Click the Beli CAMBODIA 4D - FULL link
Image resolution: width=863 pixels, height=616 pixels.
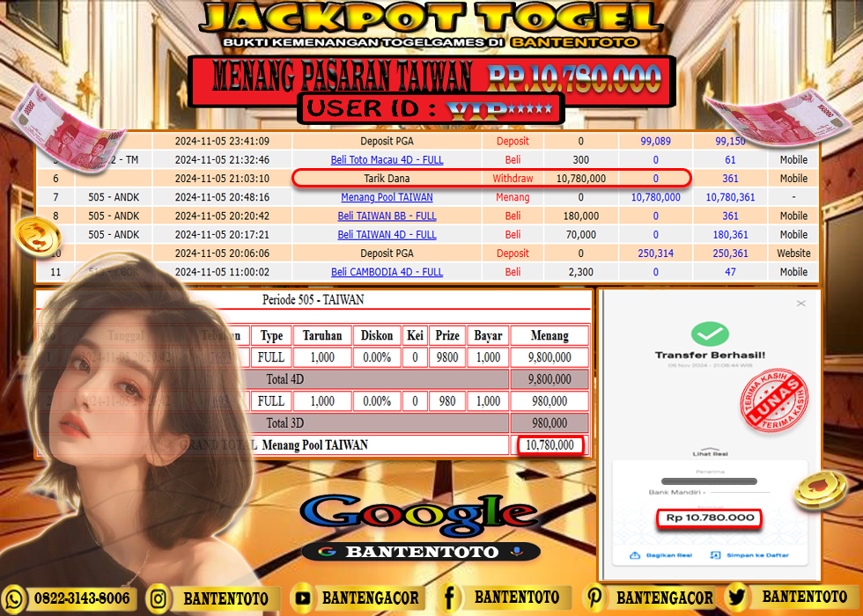click(x=387, y=272)
